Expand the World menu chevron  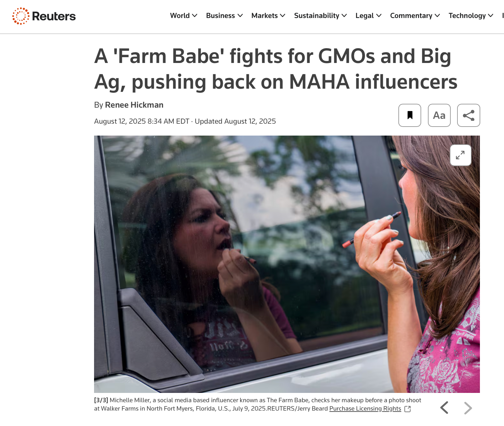coord(195,16)
